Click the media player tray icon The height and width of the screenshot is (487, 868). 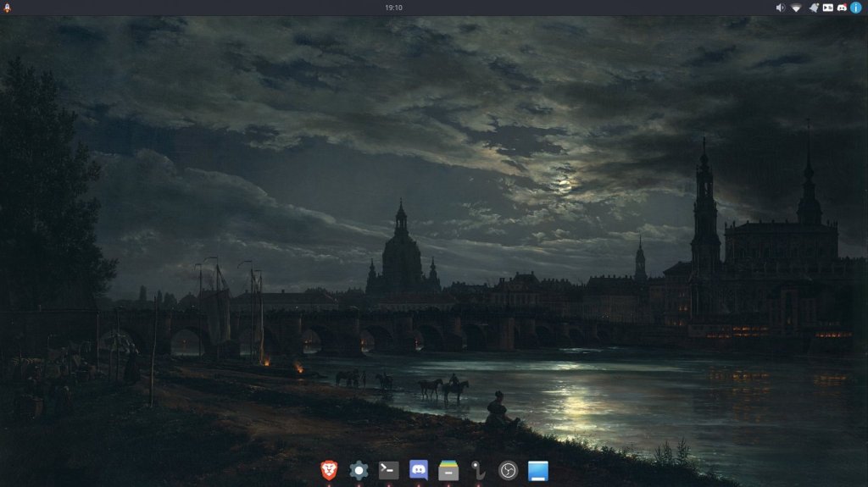click(827, 8)
